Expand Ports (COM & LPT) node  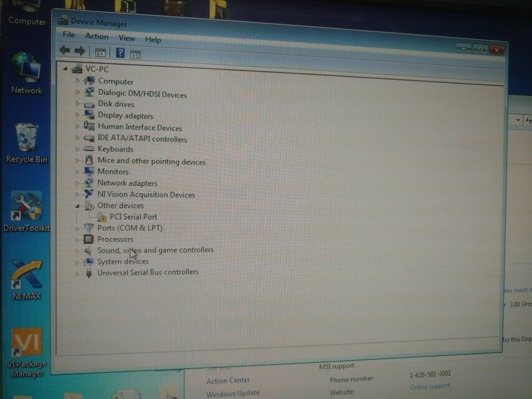pos(78,228)
